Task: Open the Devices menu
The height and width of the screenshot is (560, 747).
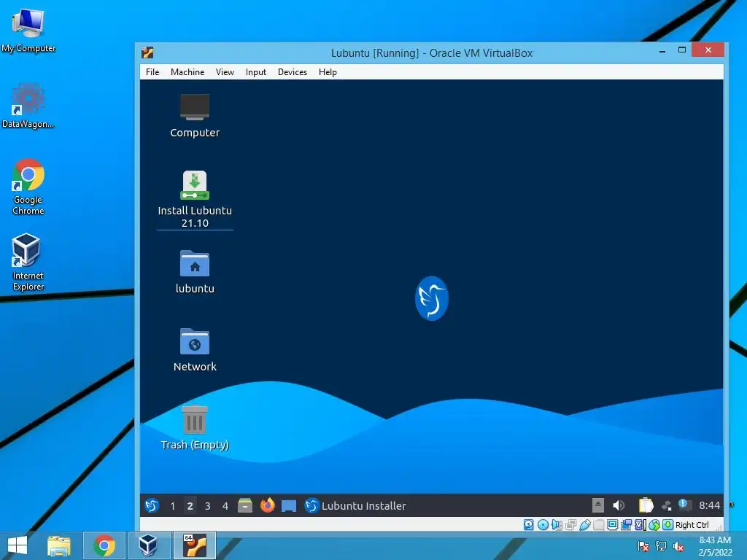Action: [x=293, y=72]
